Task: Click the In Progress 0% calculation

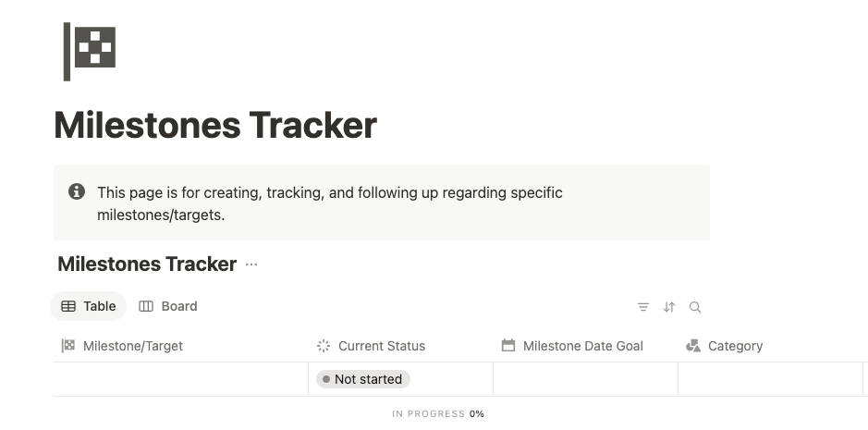Action: [438, 413]
